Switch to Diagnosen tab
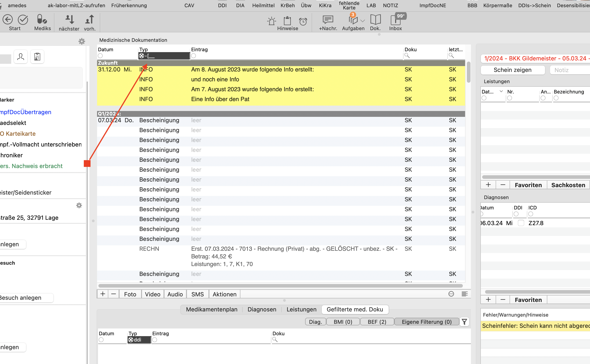This screenshot has height=364, width=590. 262,309
